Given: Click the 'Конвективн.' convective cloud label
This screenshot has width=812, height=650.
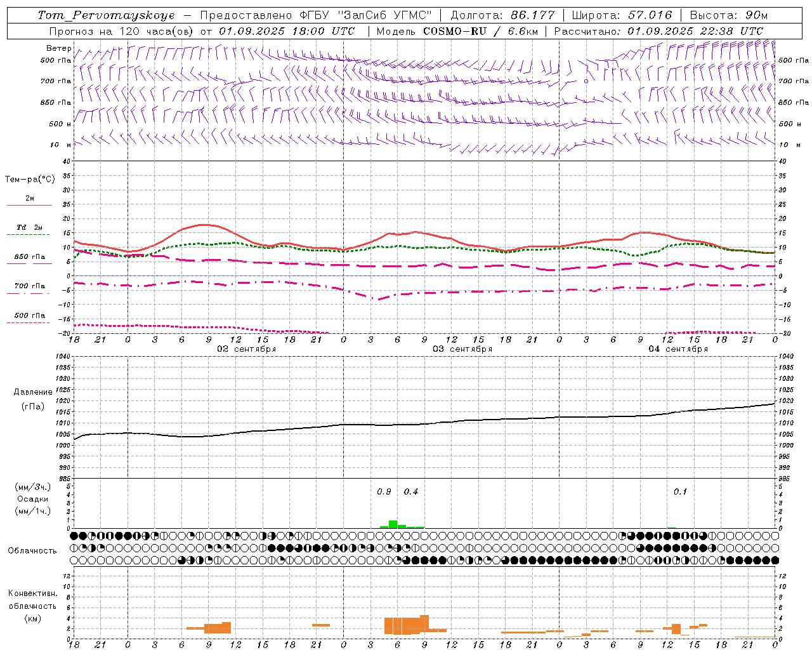Looking at the screenshot, I should [x=32, y=594].
